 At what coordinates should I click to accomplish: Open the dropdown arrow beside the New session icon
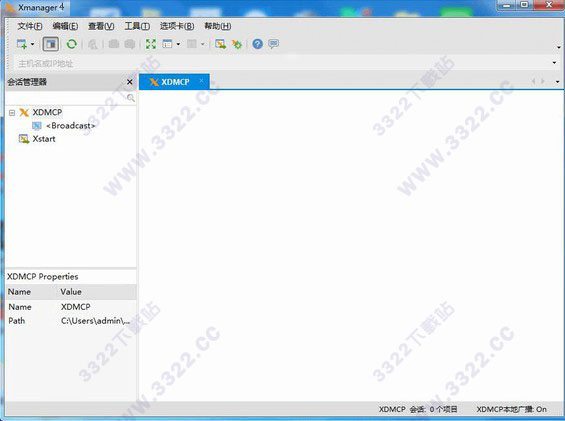point(32,44)
